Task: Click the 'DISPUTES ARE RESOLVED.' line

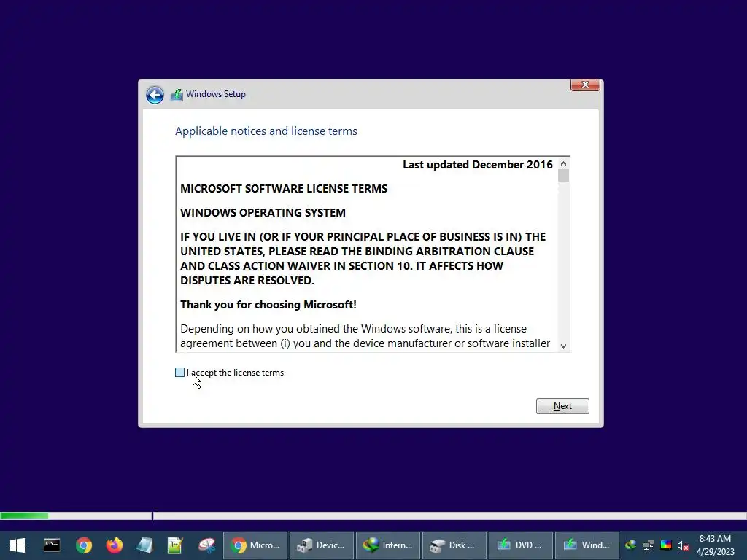Action: (247, 281)
